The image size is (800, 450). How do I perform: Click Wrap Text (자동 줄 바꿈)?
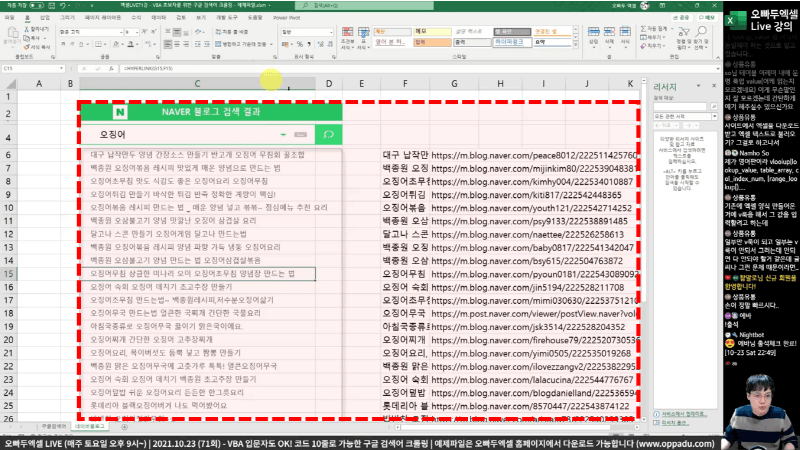232,32
